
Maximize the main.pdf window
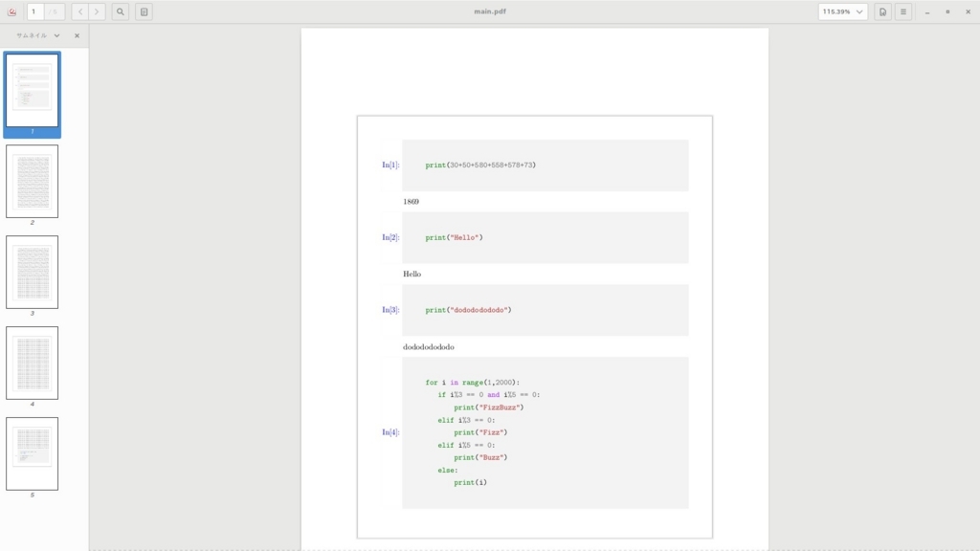(947, 11)
